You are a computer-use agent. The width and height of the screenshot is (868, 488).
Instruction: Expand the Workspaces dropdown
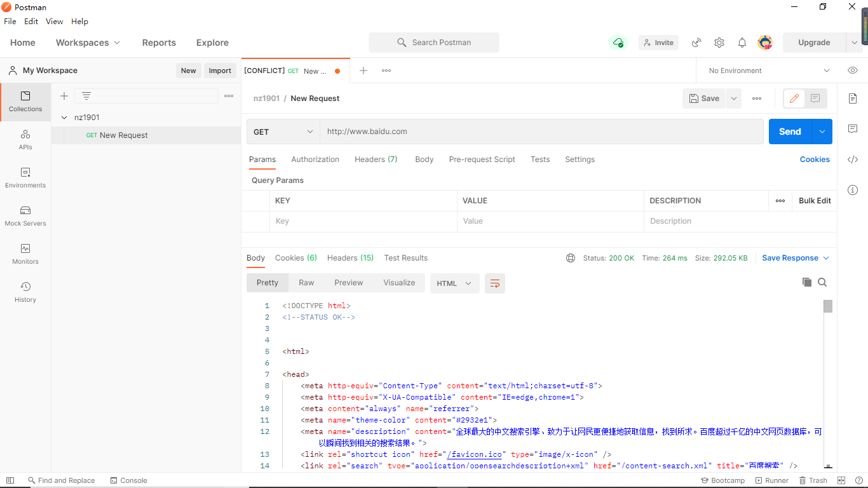88,43
